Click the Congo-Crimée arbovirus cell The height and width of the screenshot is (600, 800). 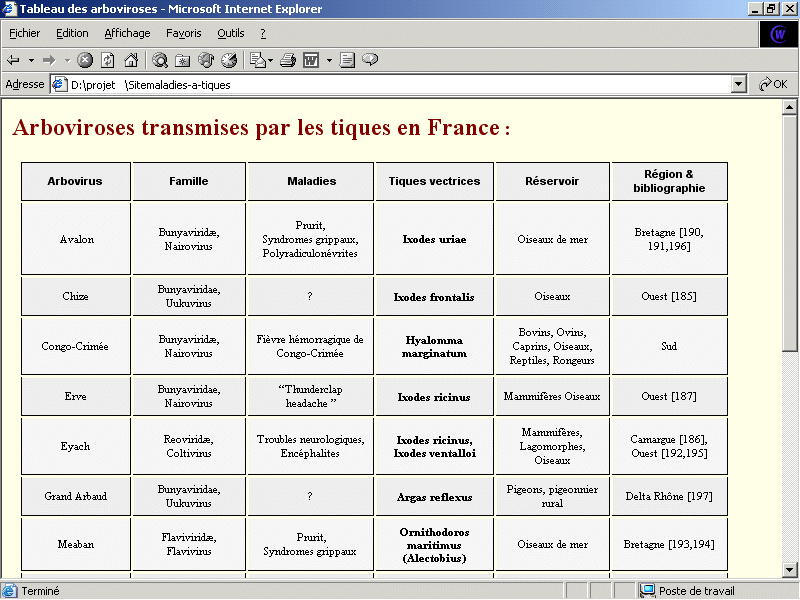[76, 346]
